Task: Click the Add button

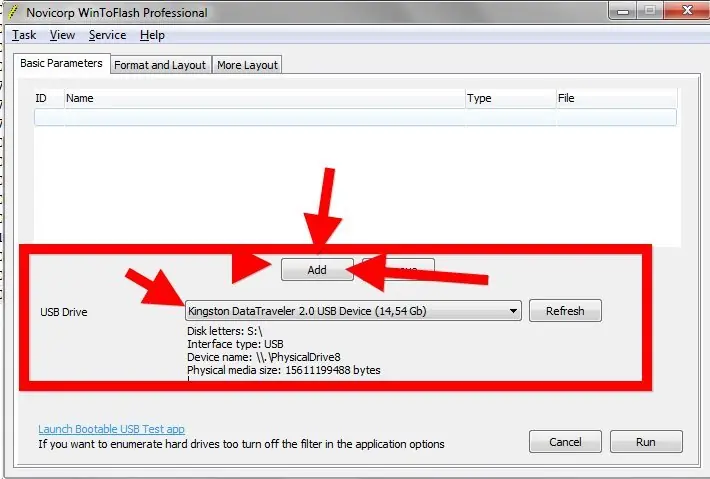Action: coord(317,270)
